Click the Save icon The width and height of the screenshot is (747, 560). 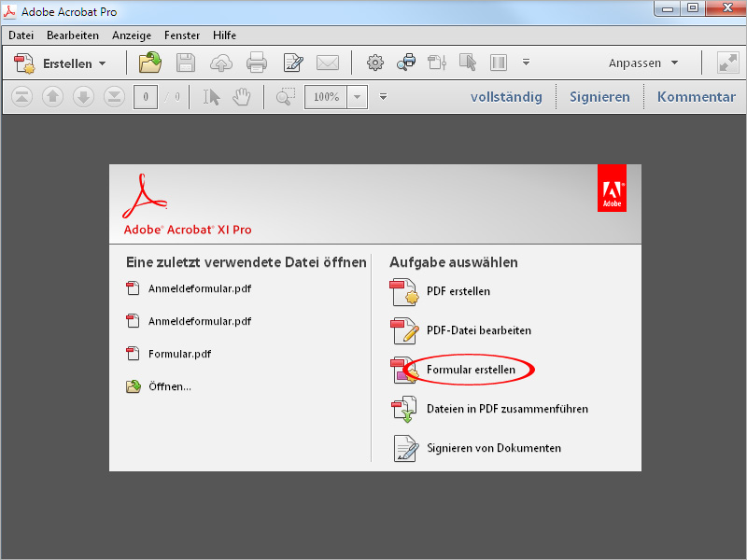tap(185, 63)
